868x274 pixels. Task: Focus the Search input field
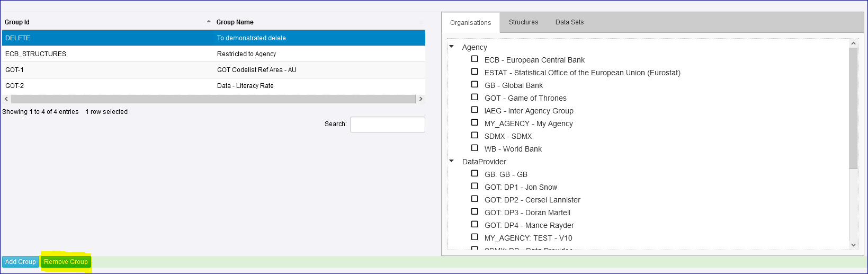click(387, 125)
